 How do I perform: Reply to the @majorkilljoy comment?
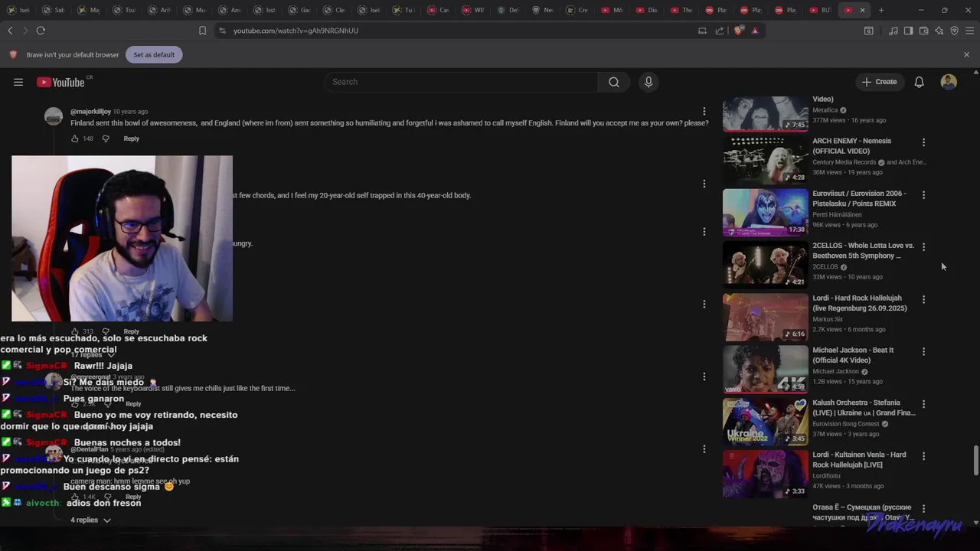[132, 139]
